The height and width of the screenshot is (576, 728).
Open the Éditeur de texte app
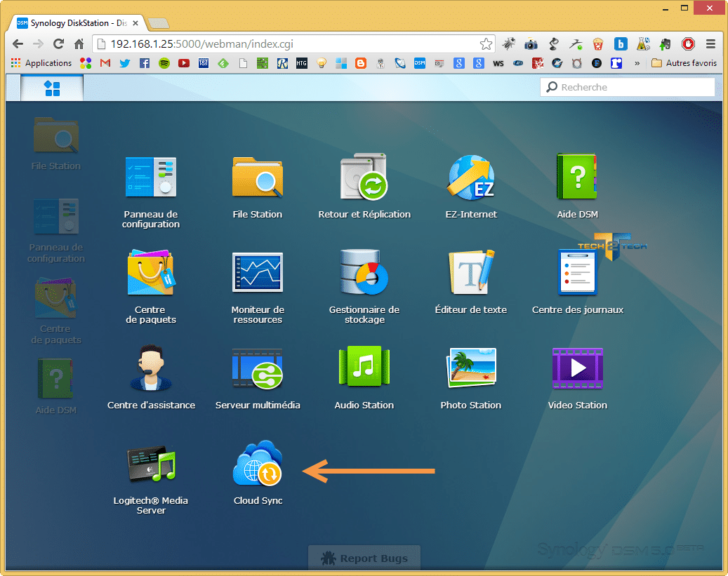click(x=471, y=274)
